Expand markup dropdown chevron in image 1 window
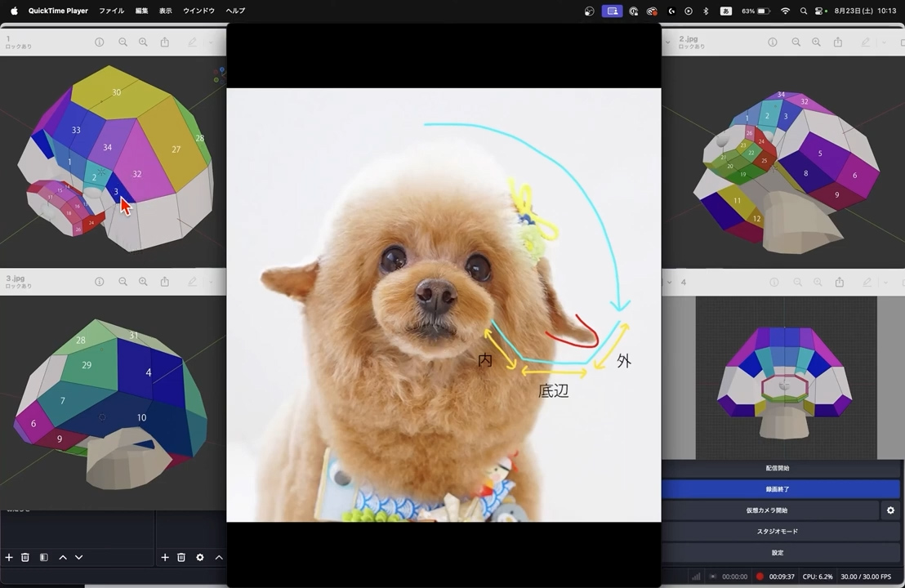The height and width of the screenshot is (588, 905). (210, 42)
